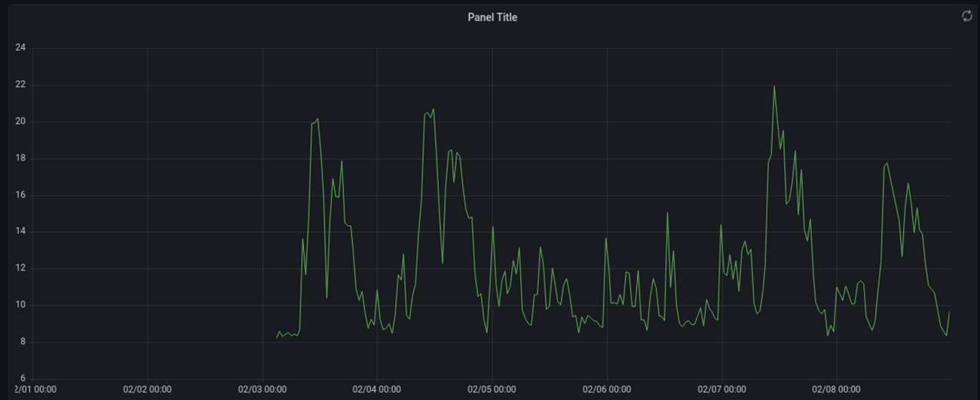Screen dimensions: 980x400
Task: Open the Panel Title menu
Action: point(492,17)
